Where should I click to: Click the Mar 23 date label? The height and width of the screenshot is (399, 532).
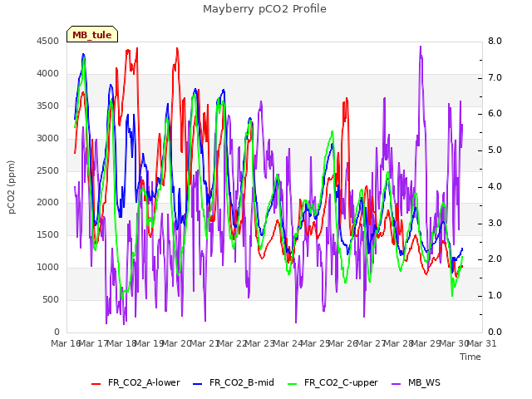[x=259, y=343]
